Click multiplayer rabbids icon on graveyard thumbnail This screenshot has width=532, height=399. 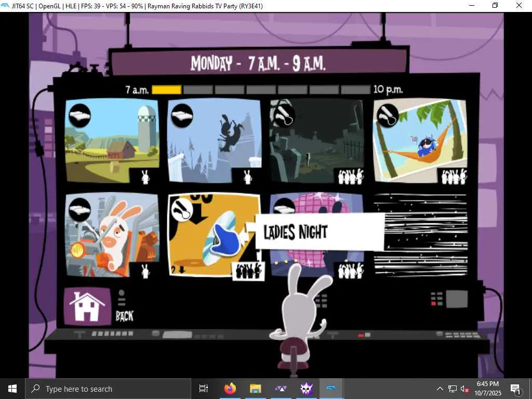point(351,177)
